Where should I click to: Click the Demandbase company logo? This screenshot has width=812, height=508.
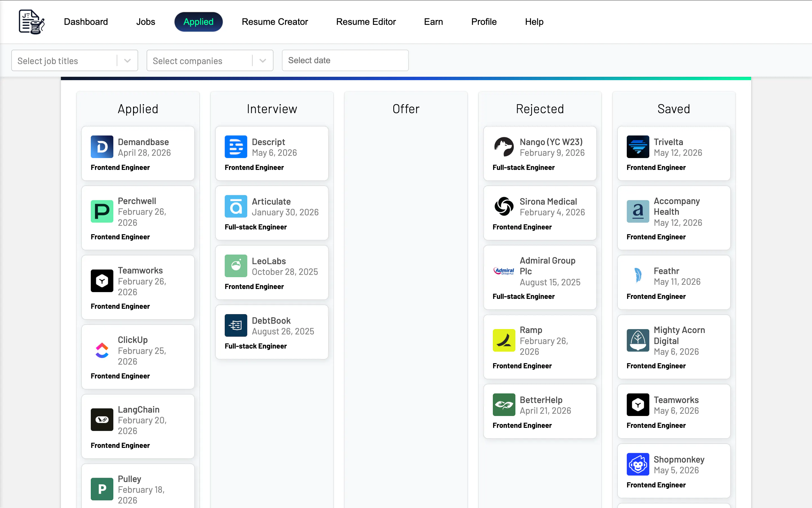102,147
